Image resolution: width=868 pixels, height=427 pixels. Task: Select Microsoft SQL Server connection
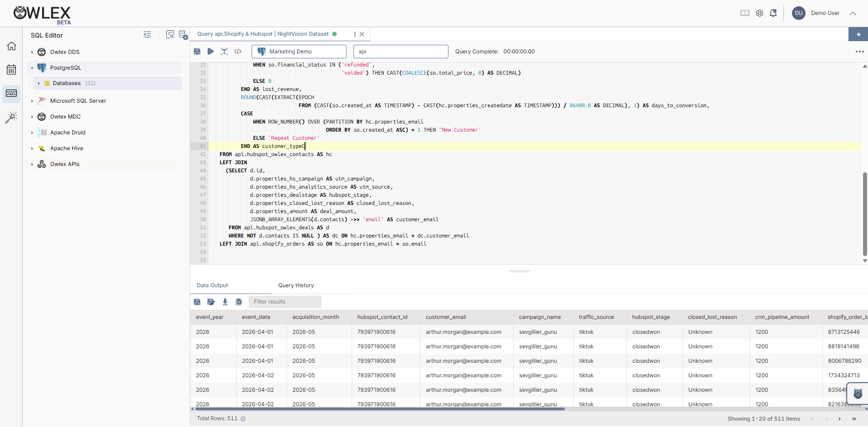(x=78, y=101)
